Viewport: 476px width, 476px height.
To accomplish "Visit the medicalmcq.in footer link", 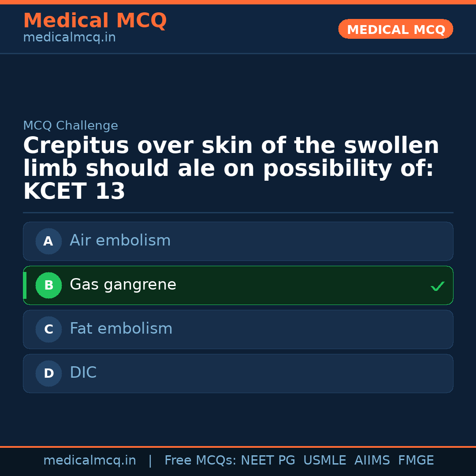I will [x=90, y=460].
